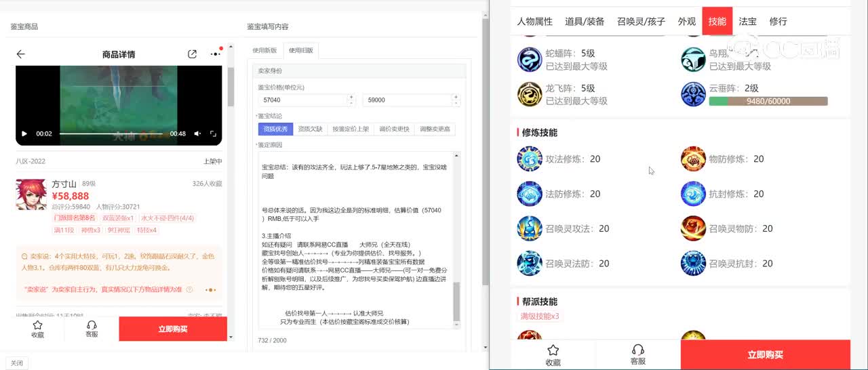Click the share icon in product header
Image resolution: width=868 pixels, height=370 pixels.
(x=193, y=54)
